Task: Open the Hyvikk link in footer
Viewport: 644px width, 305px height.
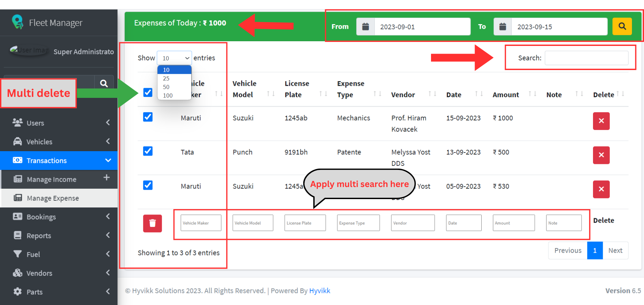Action: (319, 291)
